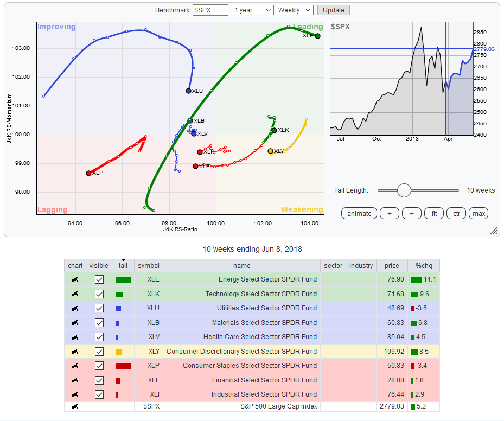Sort table by name column header

(x=242, y=266)
